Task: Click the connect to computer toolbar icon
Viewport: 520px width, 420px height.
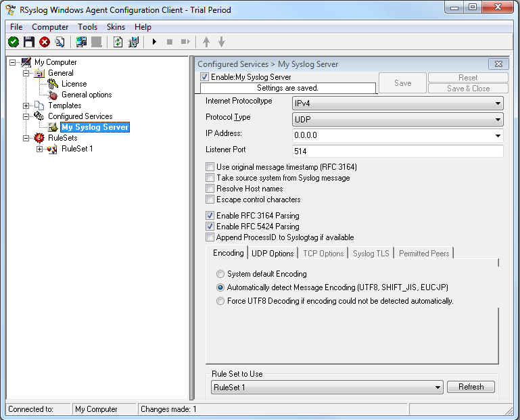Action: [x=81, y=42]
